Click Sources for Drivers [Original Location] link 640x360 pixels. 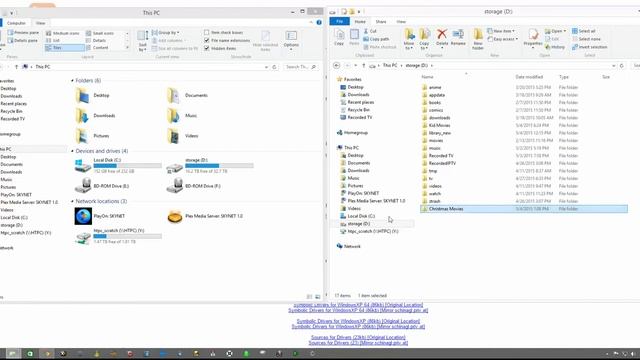coord(358,338)
